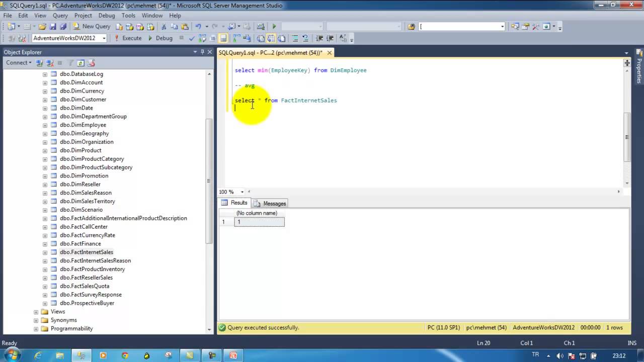Image resolution: width=644 pixels, height=362 pixels.
Task: Click the Refresh icon in Object Explorer
Action: 80,63
